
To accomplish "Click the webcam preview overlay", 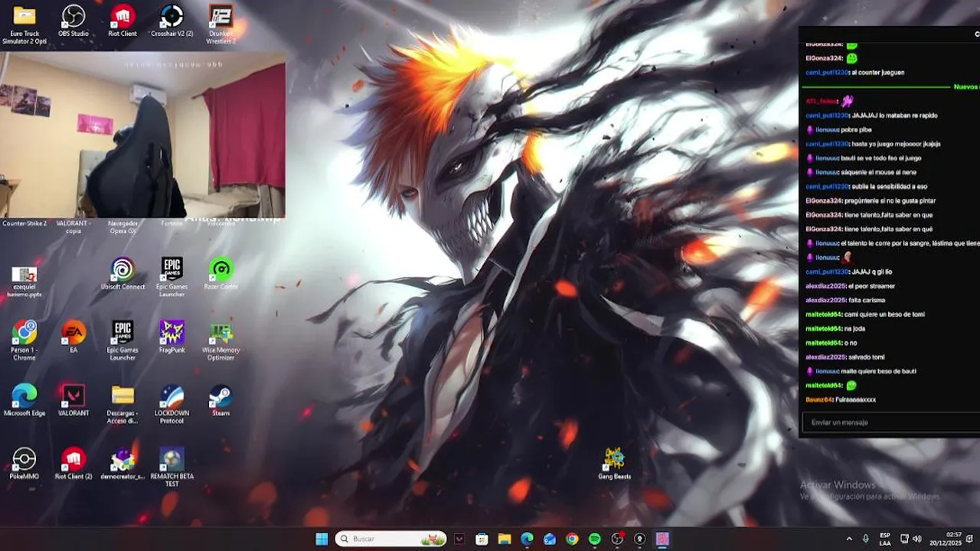I will point(142,135).
